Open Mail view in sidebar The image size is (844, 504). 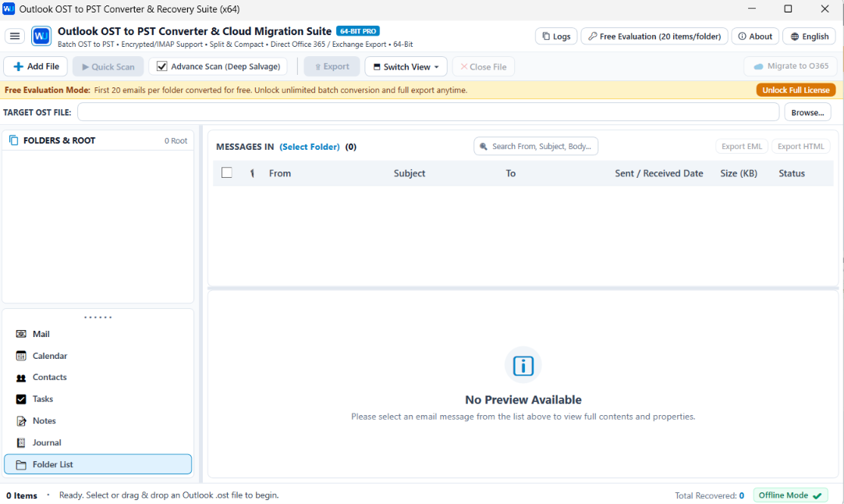click(98, 334)
